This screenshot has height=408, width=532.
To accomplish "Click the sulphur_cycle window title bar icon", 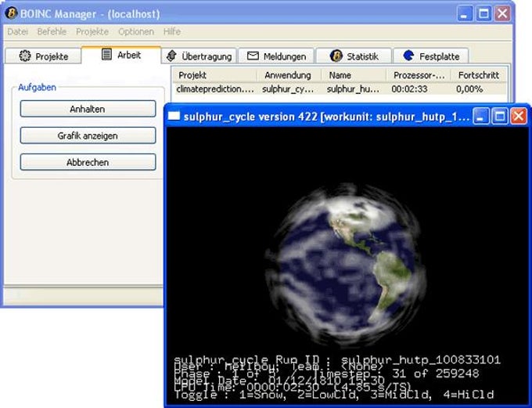I will click(x=174, y=117).
